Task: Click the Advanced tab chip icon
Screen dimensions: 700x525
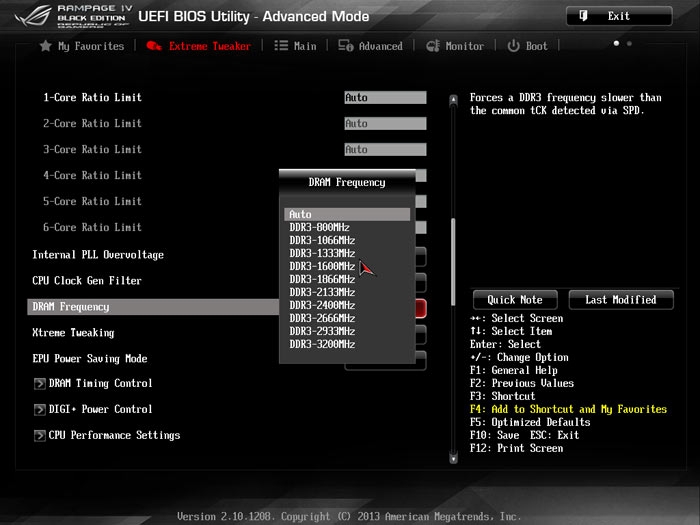Action: point(346,46)
